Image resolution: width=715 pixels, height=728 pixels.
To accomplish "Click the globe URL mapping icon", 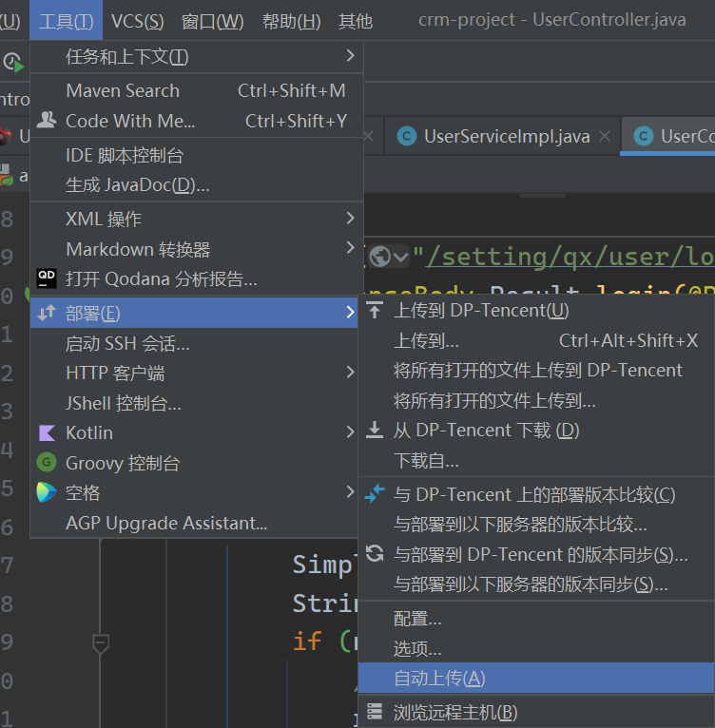I will [379, 257].
